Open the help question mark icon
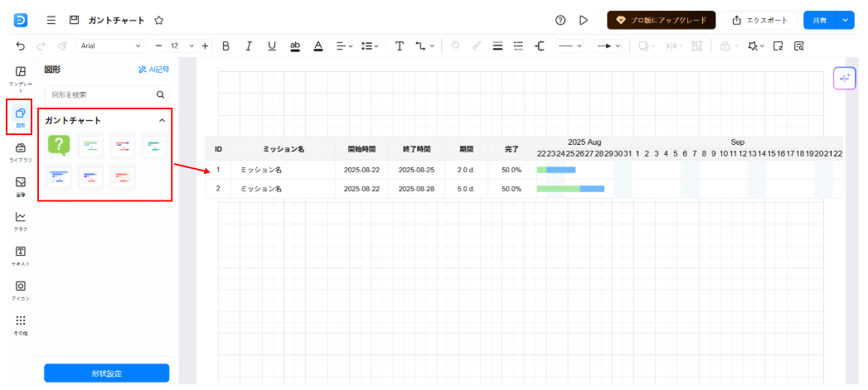 (560, 21)
